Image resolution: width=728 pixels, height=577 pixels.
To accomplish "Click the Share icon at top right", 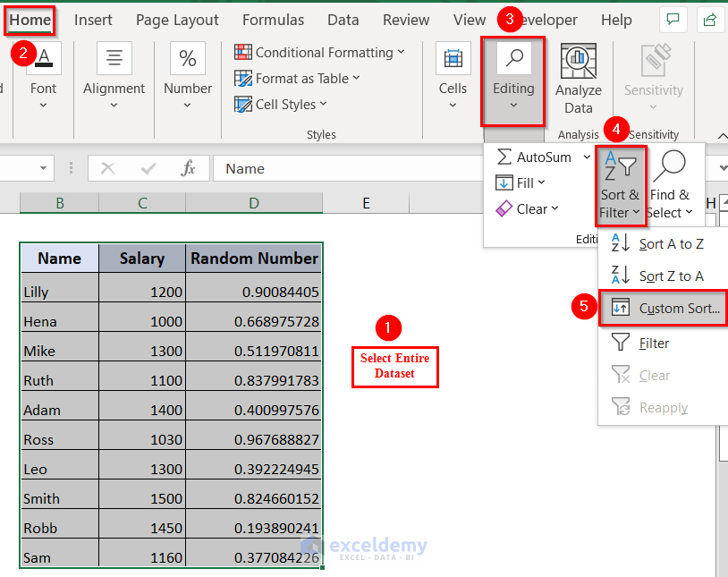I will (x=710, y=20).
